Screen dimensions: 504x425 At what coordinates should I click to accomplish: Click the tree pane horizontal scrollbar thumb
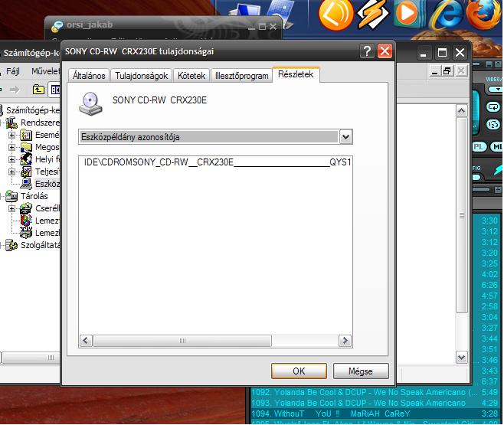(31, 358)
